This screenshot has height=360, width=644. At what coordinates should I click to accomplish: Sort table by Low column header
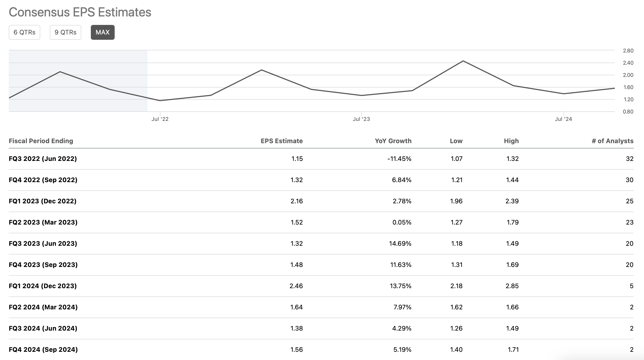pyautogui.click(x=455, y=141)
